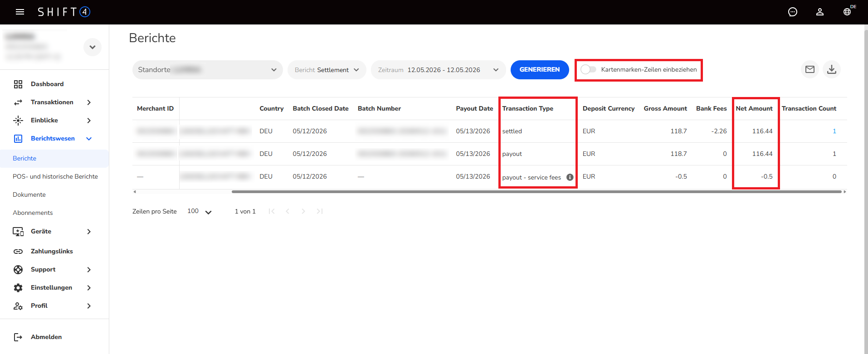Click the Einstellungen gear icon
This screenshot has height=354, width=868.
18,288
